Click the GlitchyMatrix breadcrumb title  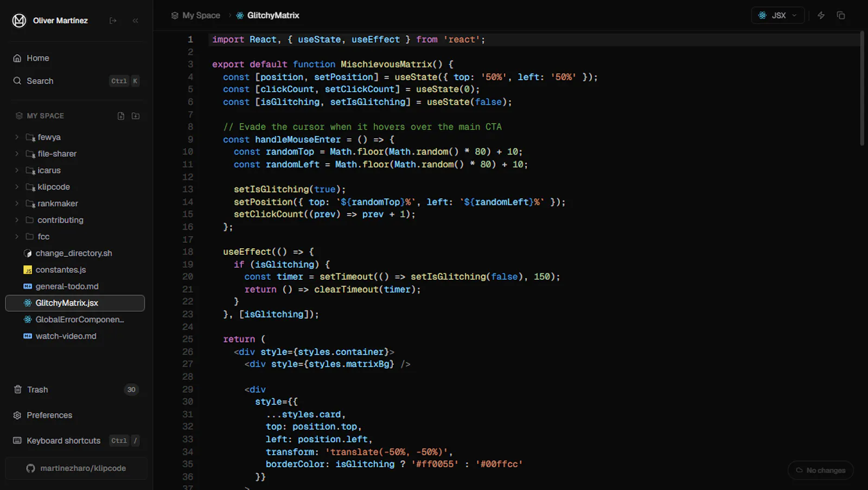tap(273, 16)
